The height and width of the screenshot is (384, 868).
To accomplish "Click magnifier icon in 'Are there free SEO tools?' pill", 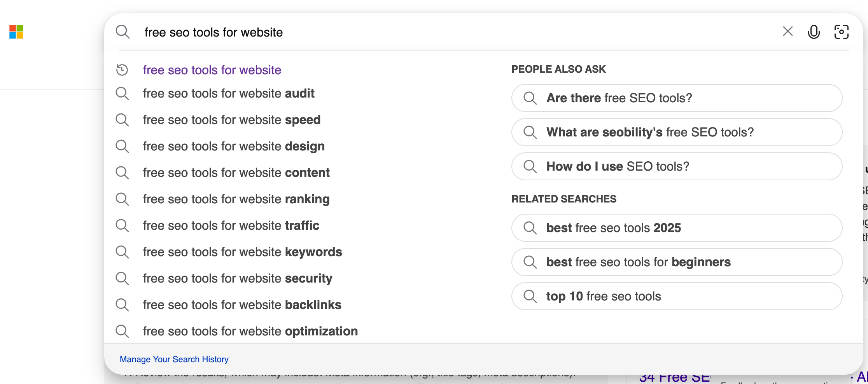I will [x=530, y=98].
